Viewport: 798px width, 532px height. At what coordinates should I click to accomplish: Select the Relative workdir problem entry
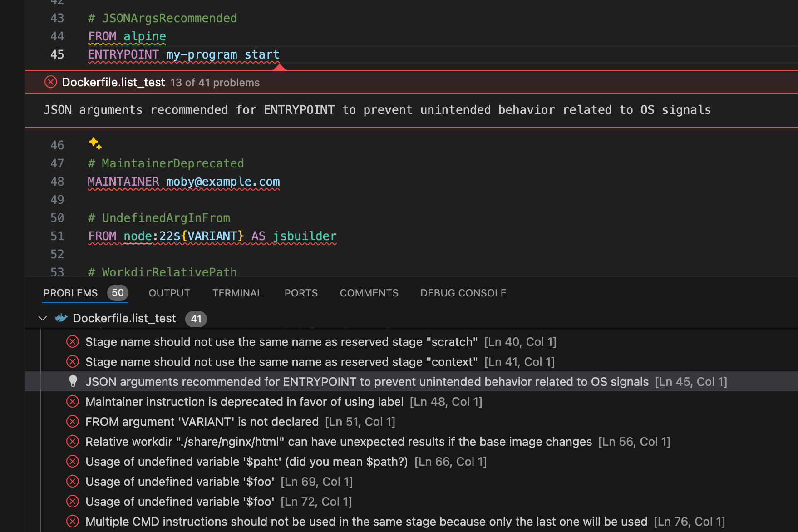(x=338, y=442)
